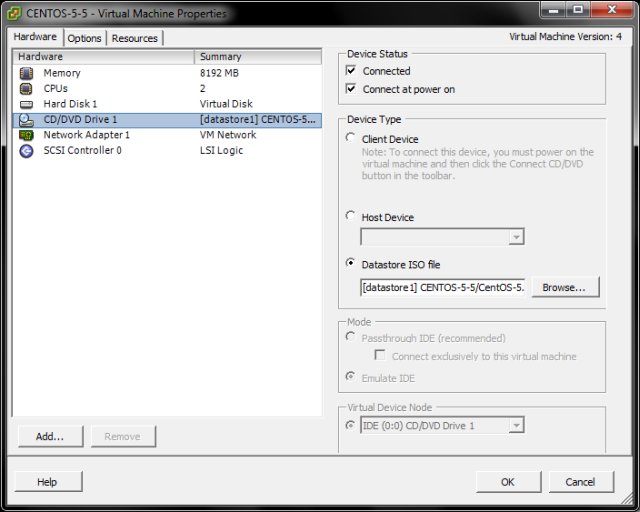
Task: Select the CD/DVD Drive 1 row label
Action: pyautogui.click(x=80, y=120)
